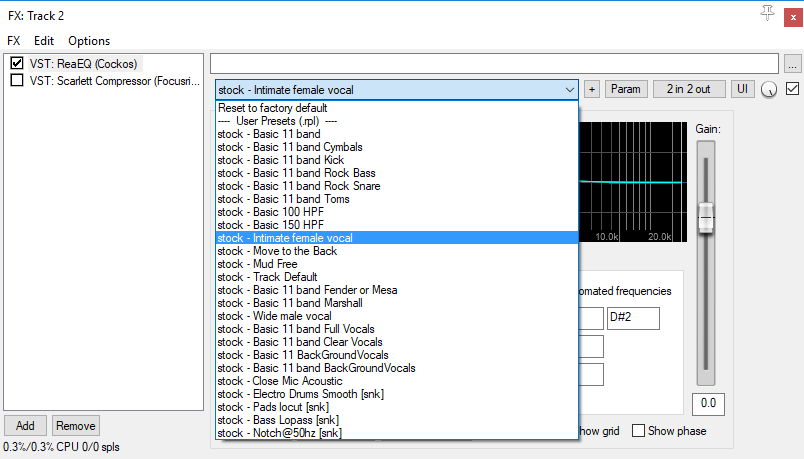Disable the ReaEQ plugin checkbox

(17, 63)
